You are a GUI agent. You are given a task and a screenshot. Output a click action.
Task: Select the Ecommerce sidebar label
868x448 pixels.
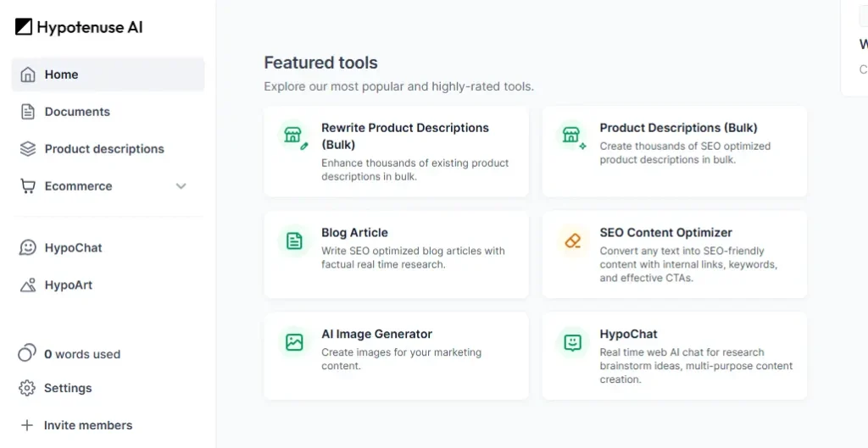tap(78, 185)
